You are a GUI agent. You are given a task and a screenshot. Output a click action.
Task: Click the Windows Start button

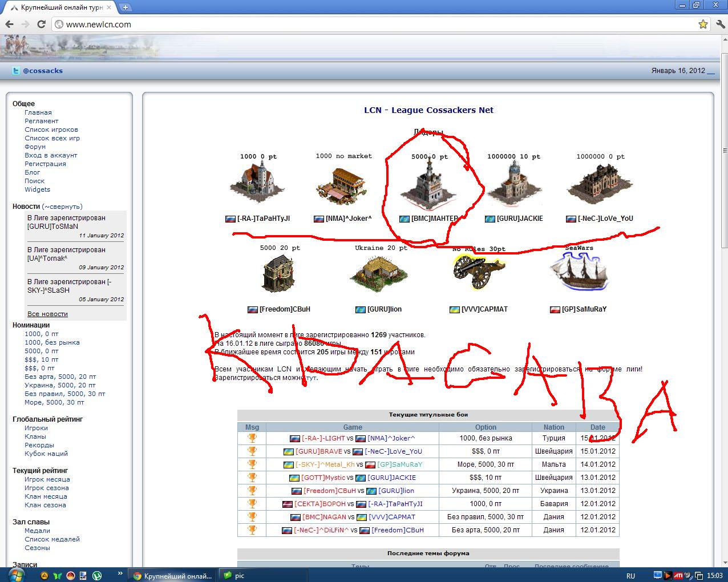click(15, 575)
